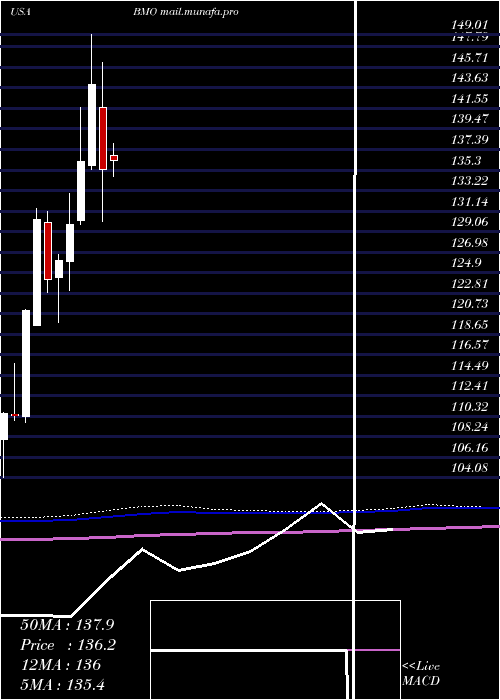Click the 106.16 price axis label
This screenshot has height=700, width=500.
(x=469, y=448)
